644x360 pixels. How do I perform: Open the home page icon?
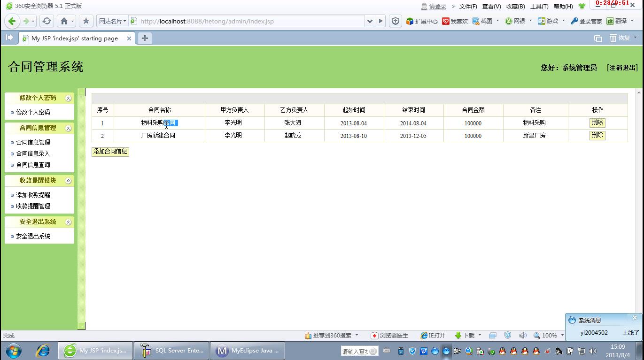pos(64,21)
